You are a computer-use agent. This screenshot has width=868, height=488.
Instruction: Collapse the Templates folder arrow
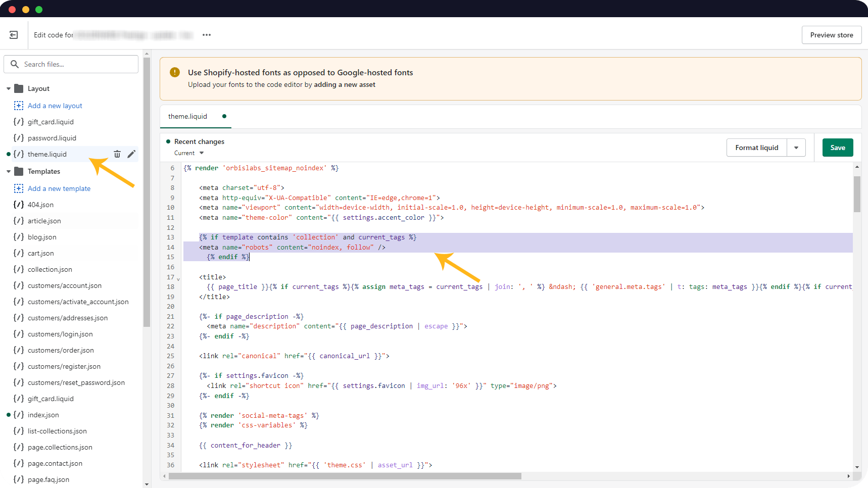[9, 171]
